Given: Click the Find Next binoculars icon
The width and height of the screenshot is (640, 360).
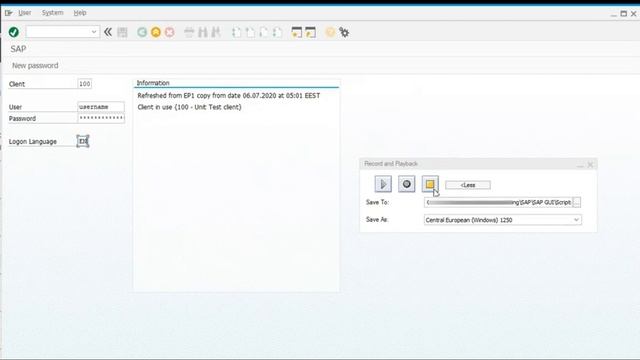Looking at the screenshot, I should pyautogui.click(x=216, y=32).
